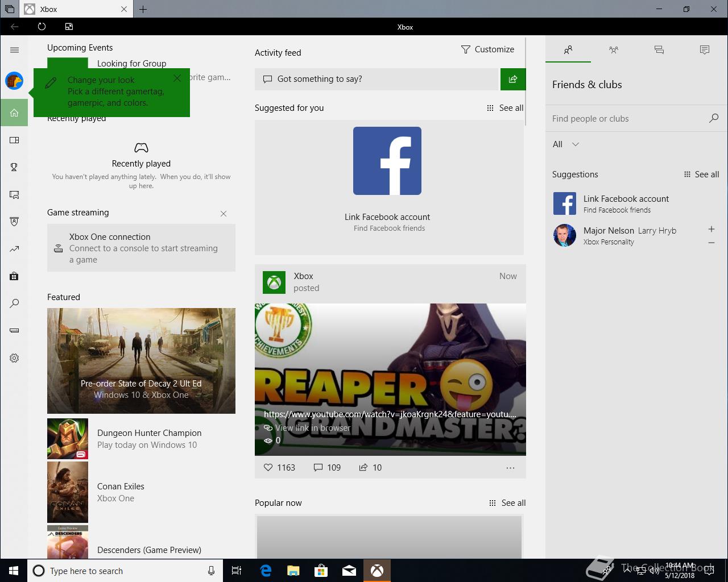Click the Xbox poster avatar
The image size is (728, 582).
tap(274, 282)
